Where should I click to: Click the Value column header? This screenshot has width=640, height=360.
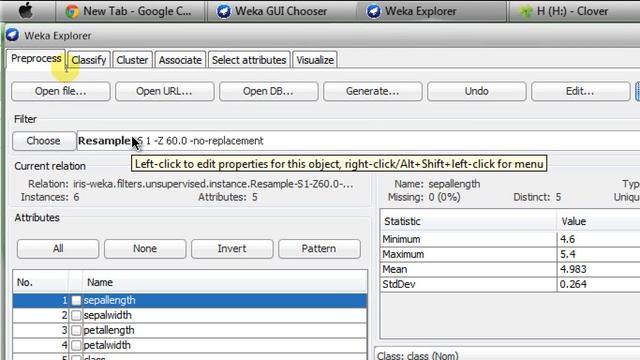tap(599, 222)
